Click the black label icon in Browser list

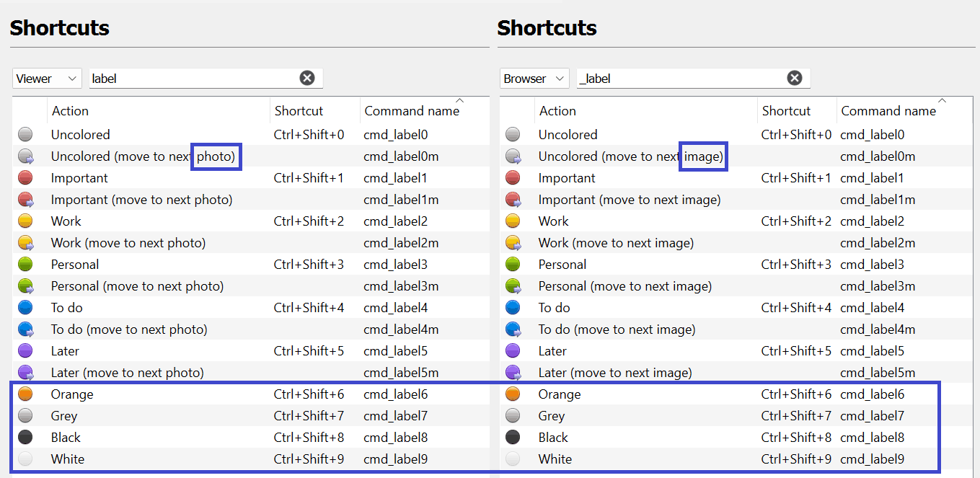coord(513,438)
